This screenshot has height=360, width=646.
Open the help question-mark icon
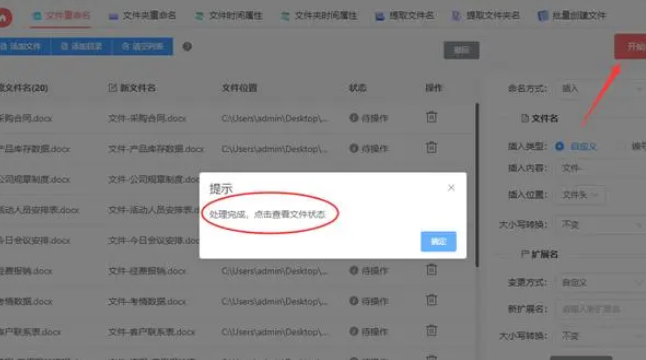click(187, 47)
